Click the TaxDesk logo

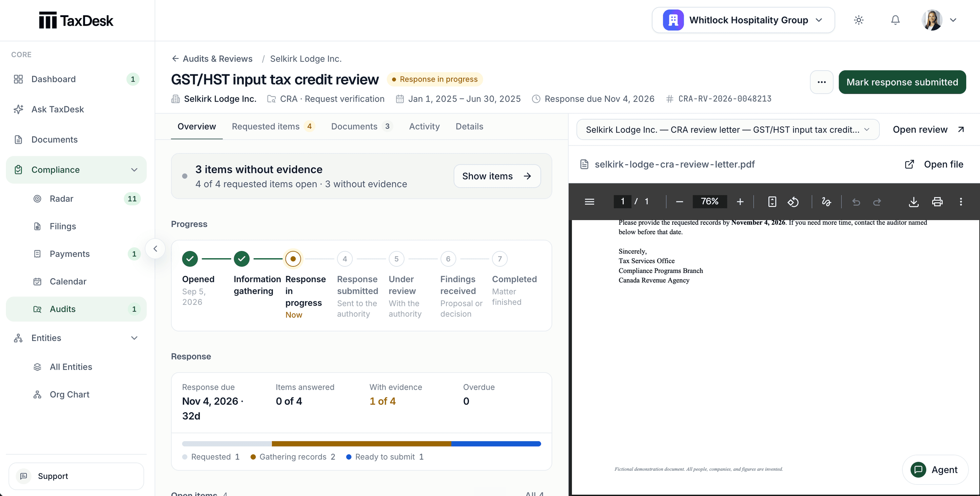tap(76, 20)
